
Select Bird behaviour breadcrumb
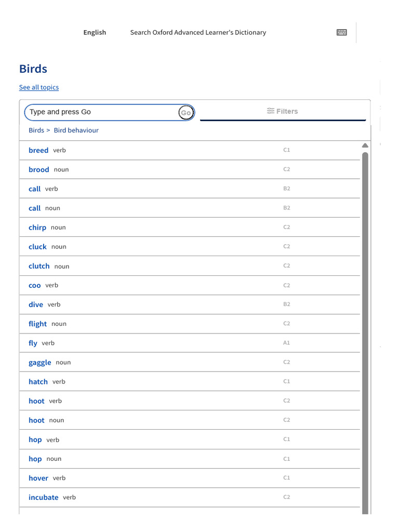tap(76, 130)
